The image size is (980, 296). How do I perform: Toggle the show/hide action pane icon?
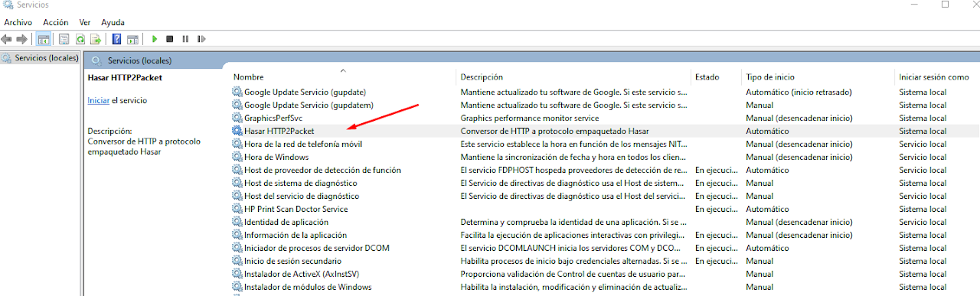132,39
